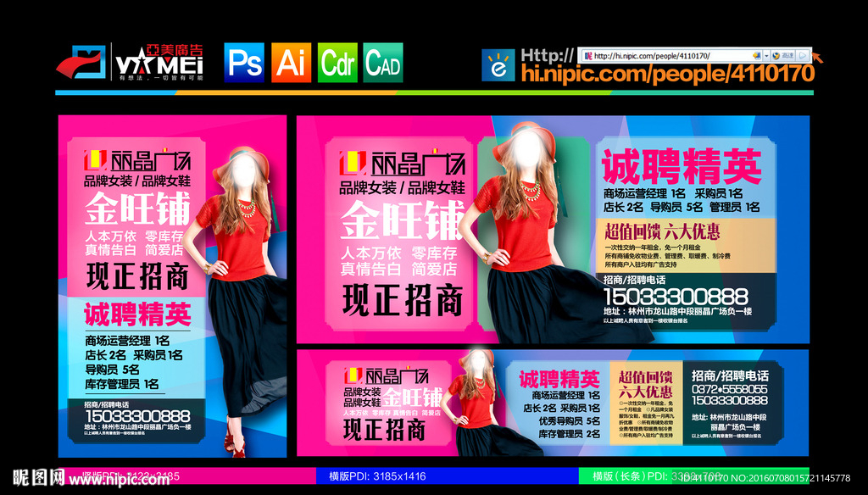
Task: Click 现正招商 text in strip banner
Action: click(384, 430)
